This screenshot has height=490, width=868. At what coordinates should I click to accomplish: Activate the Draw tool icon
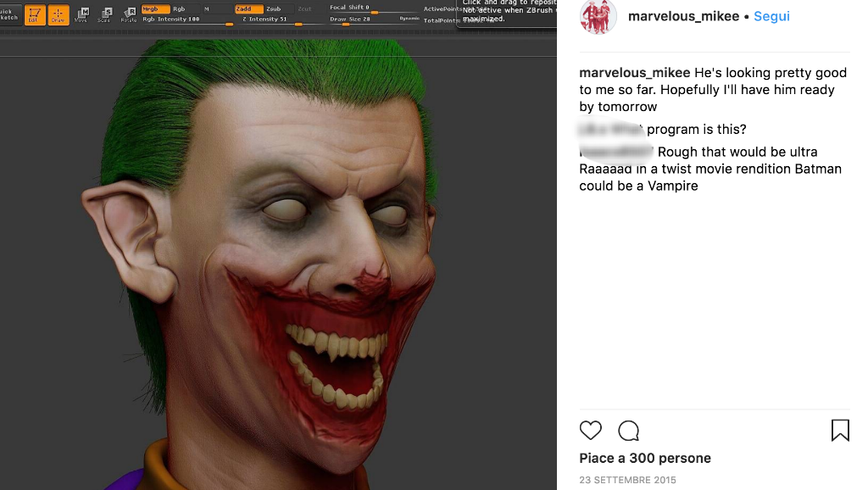(58, 14)
